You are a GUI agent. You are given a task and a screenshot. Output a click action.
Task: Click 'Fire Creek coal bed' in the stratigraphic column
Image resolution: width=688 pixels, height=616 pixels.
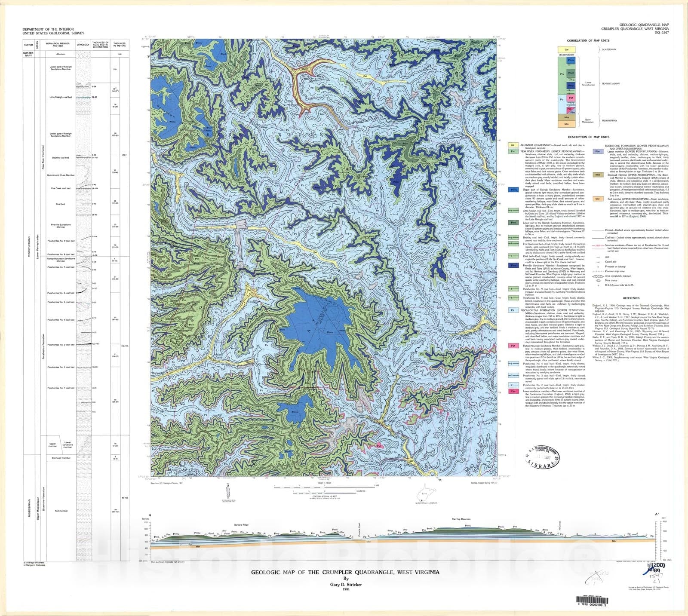pos(61,188)
